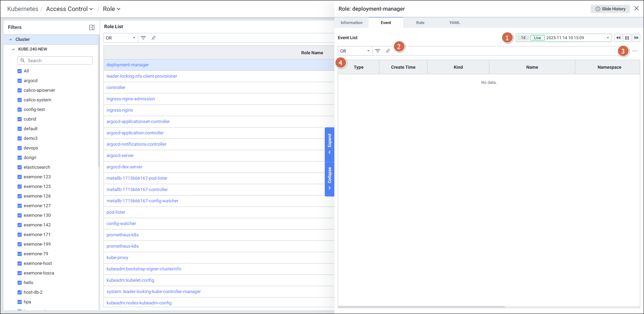Open the Event List more options menu
The height and width of the screenshot is (314, 644).
[635, 51]
